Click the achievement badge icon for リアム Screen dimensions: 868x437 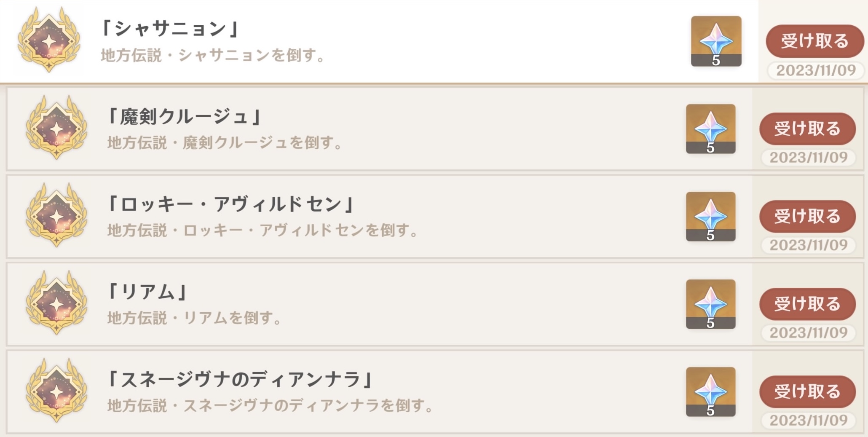coord(56,303)
